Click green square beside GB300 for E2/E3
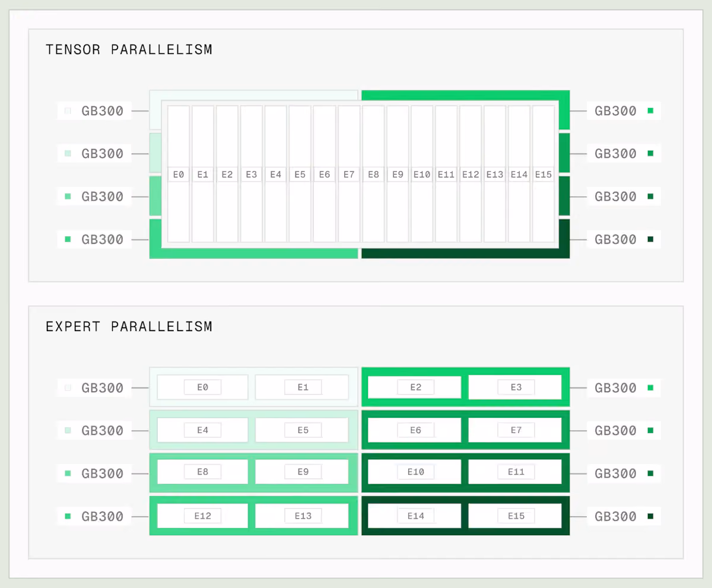 (x=650, y=387)
